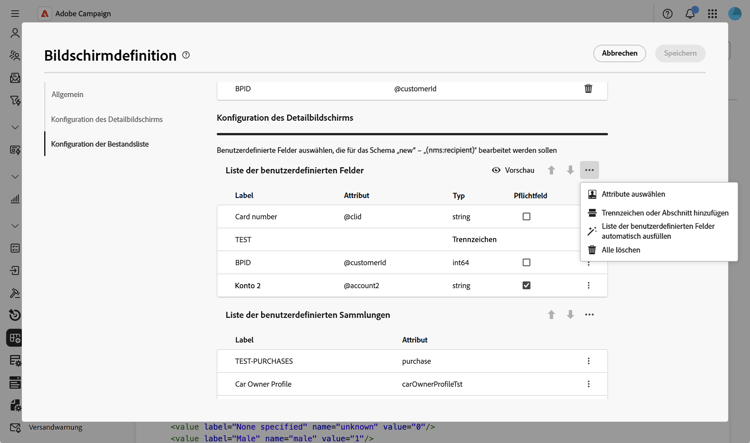Viewport: 750px width, 443px height.
Task: Tick the Pflichtfeld checkbox for BPID
Action: tap(526, 263)
